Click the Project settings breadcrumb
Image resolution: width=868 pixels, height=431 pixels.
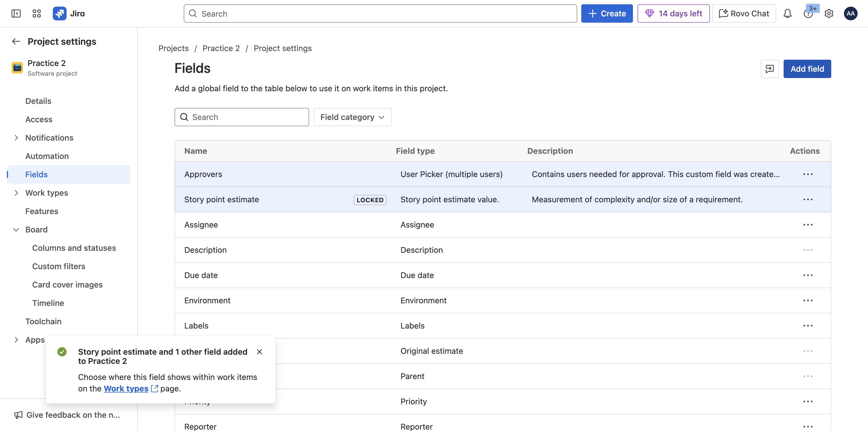point(283,48)
